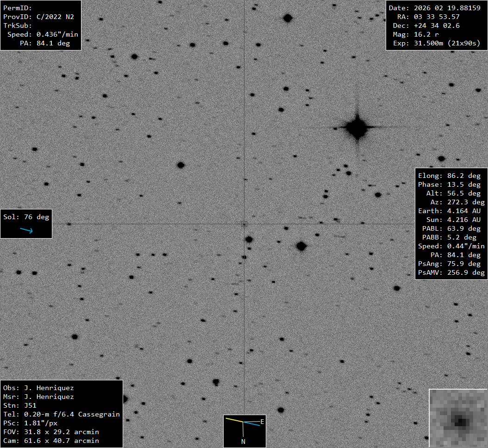
Task: Click the Sol: 76 deg label
Action: click(26, 217)
